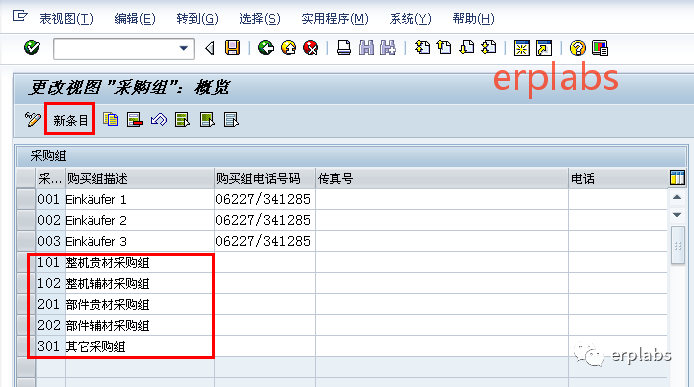Image resolution: width=694 pixels, height=387 pixels.
Task: Click phone number cell in row 001
Action: coord(265,199)
